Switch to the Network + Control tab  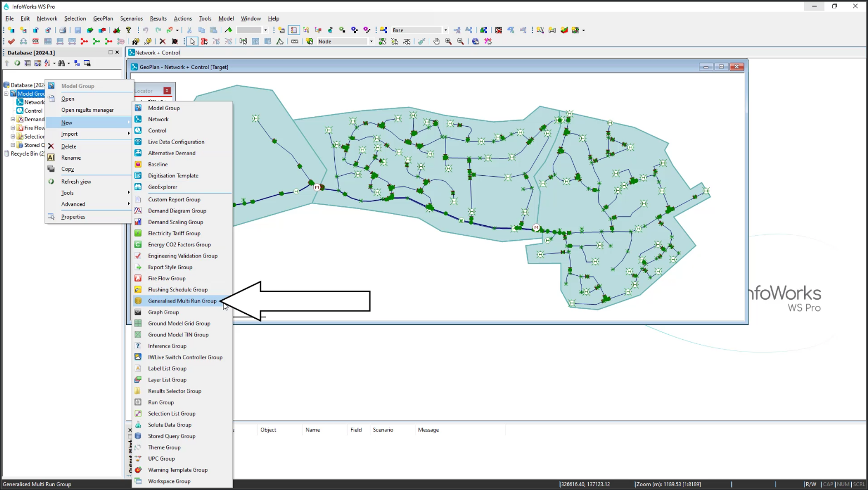pyautogui.click(x=155, y=53)
